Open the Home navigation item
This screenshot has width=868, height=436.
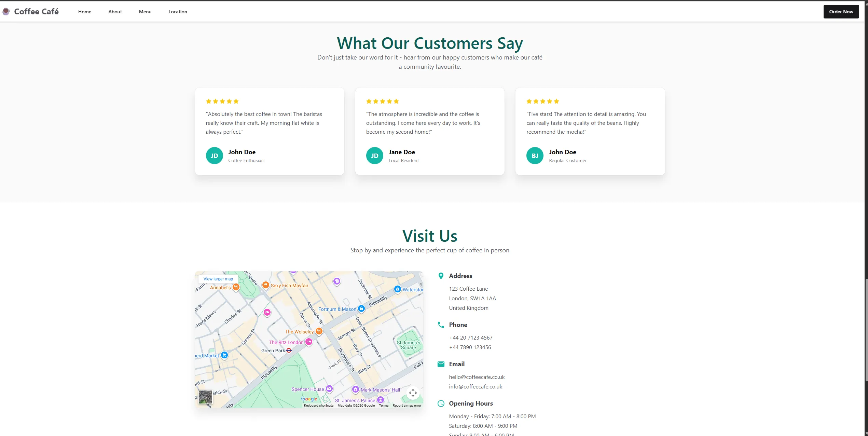(x=85, y=12)
